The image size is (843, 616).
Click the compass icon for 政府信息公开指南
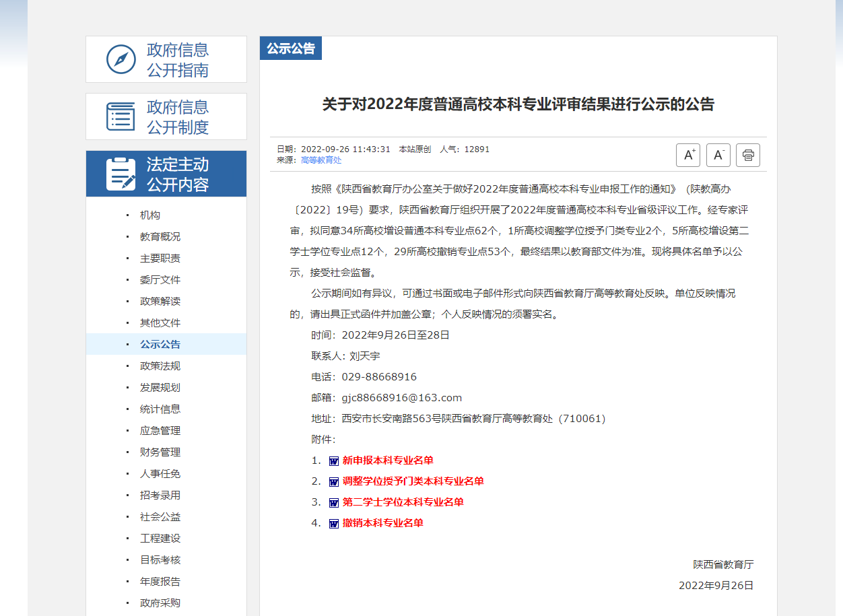click(x=121, y=59)
